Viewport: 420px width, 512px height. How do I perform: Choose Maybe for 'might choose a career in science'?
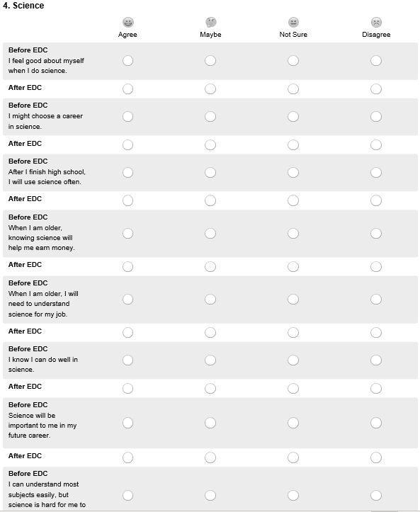[x=210, y=117]
